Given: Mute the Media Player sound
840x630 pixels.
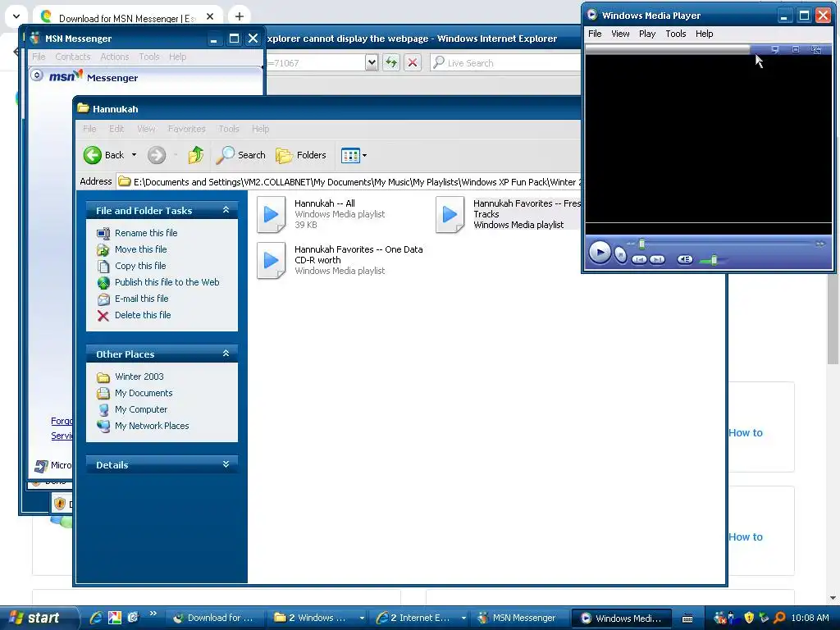Looking at the screenshot, I should click(x=685, y=259).
